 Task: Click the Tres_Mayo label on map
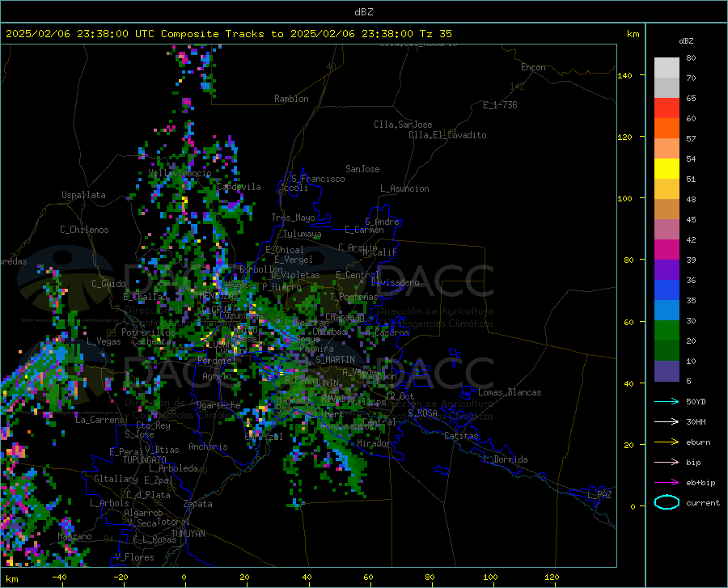click(293, 218)
